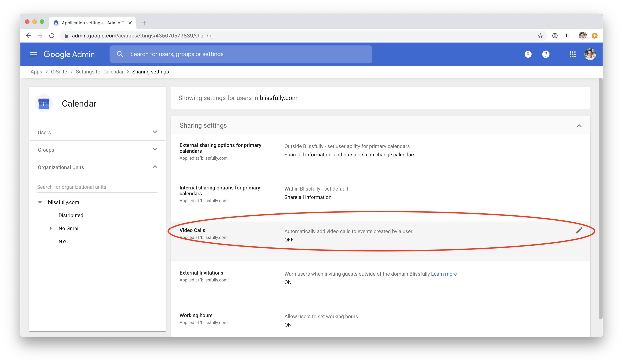Expand the Groups section chevron
The image size is (623, 364).
(x=155, y=149)
